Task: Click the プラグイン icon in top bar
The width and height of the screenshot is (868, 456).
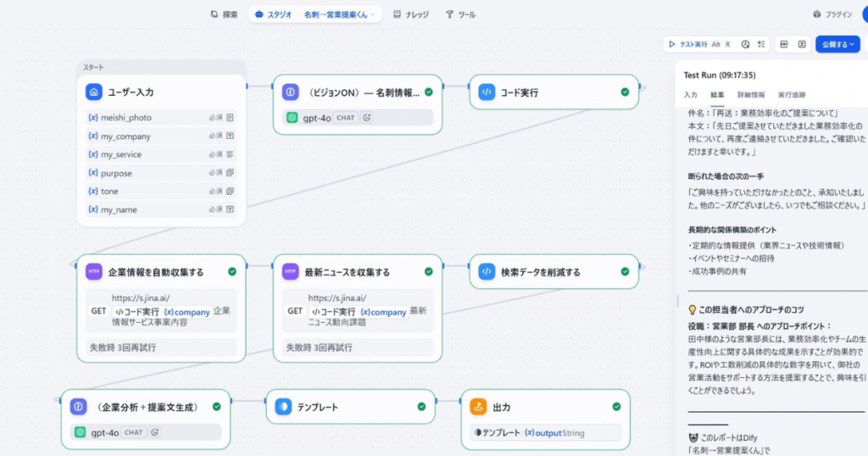Action: pos(816,14)
